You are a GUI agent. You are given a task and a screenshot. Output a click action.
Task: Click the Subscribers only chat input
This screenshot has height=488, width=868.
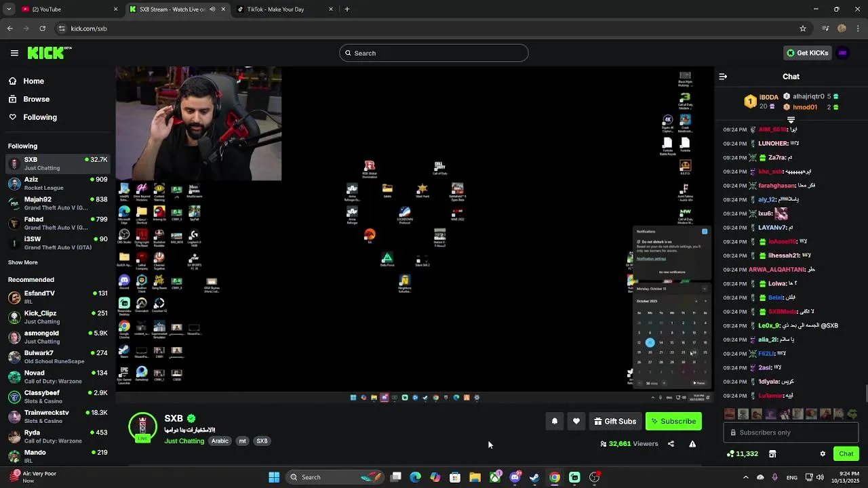(x=791, y=432)
